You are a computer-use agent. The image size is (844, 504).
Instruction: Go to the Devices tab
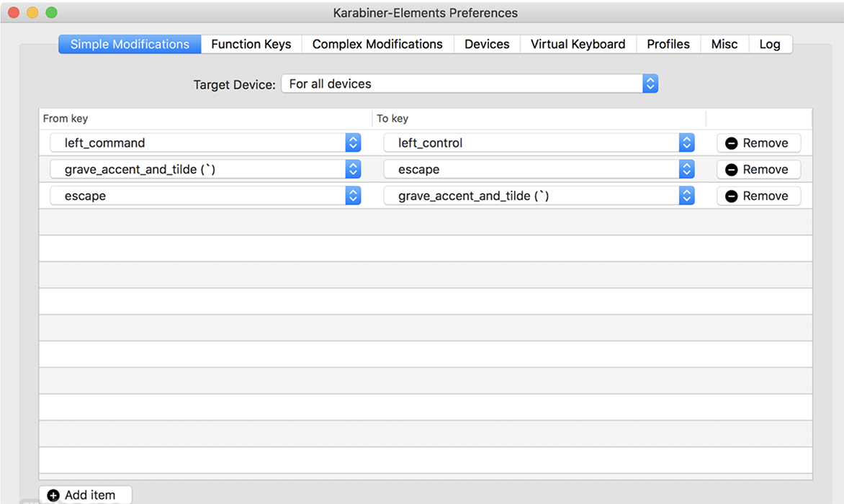pyautogui.click(x=487, y=44)
